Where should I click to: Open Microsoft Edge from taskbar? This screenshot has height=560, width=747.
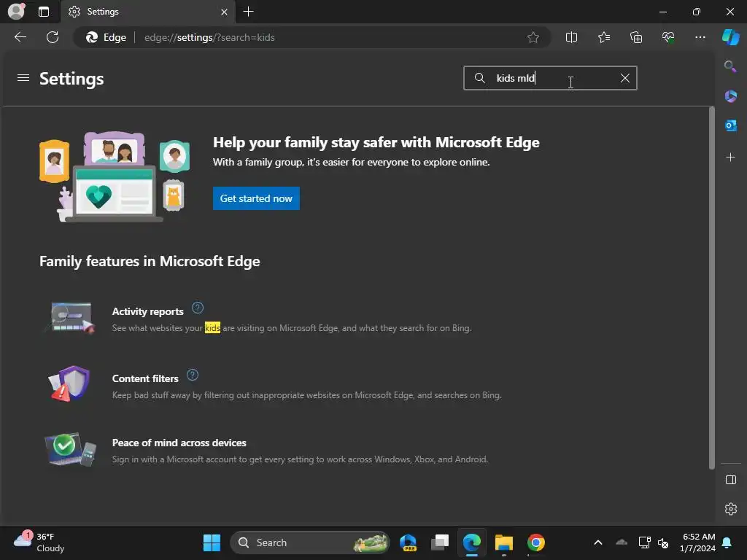pos(472,542)
